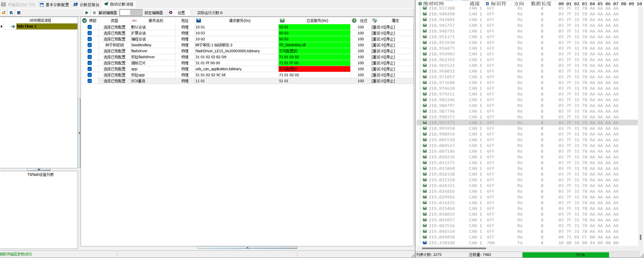Click the trace list vertical scrollbar thumb
644x258 pixels.
pyautogui.click(x=640, y=237)
